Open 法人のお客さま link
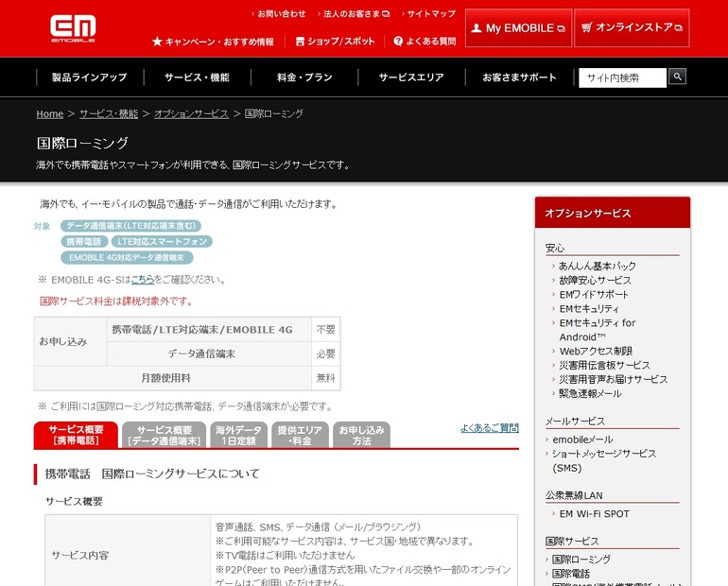 356,14
